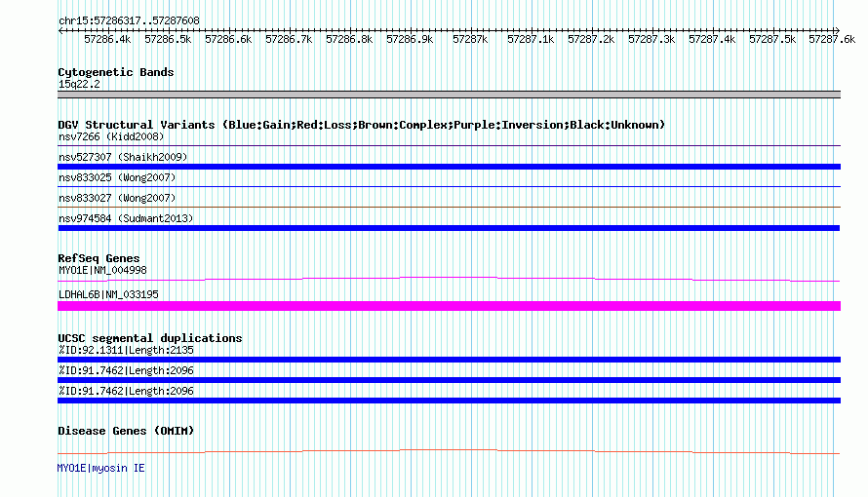Screen dimensions: 868x497
Task: Click the 57286.8k ruler tick label
Action: 349,39
